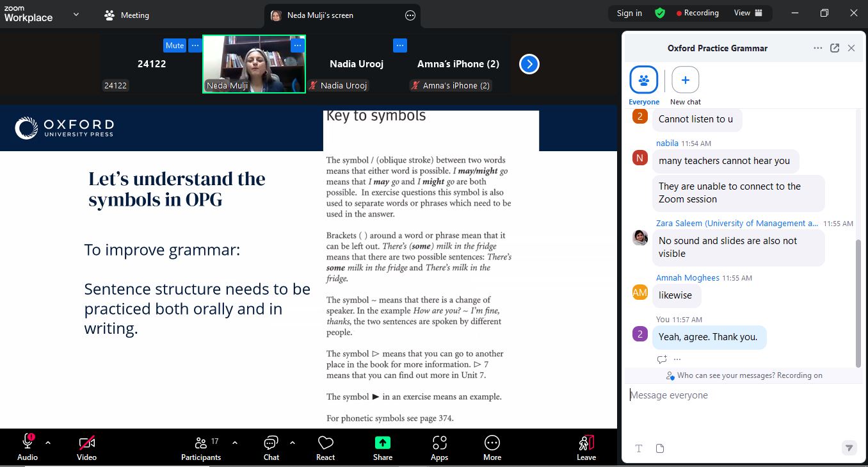The image size is (868, 467).
Task: Open the Participants panel
Action: 201,447
